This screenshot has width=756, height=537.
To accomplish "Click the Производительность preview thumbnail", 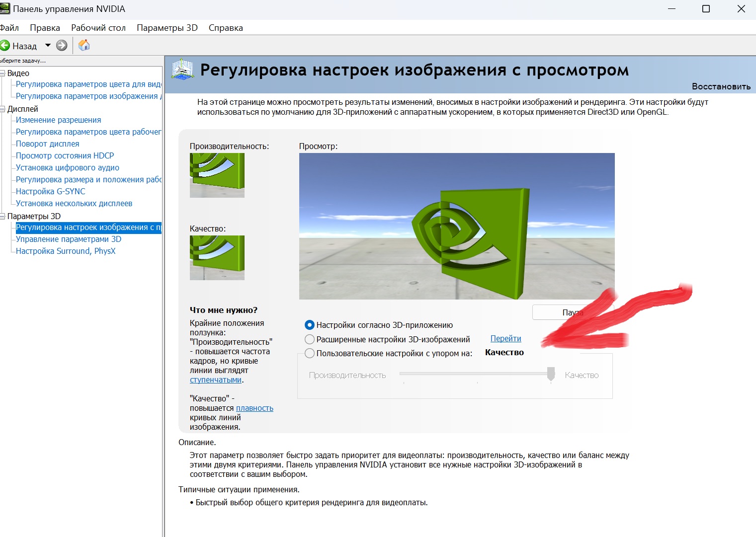I will coord(217,175).
